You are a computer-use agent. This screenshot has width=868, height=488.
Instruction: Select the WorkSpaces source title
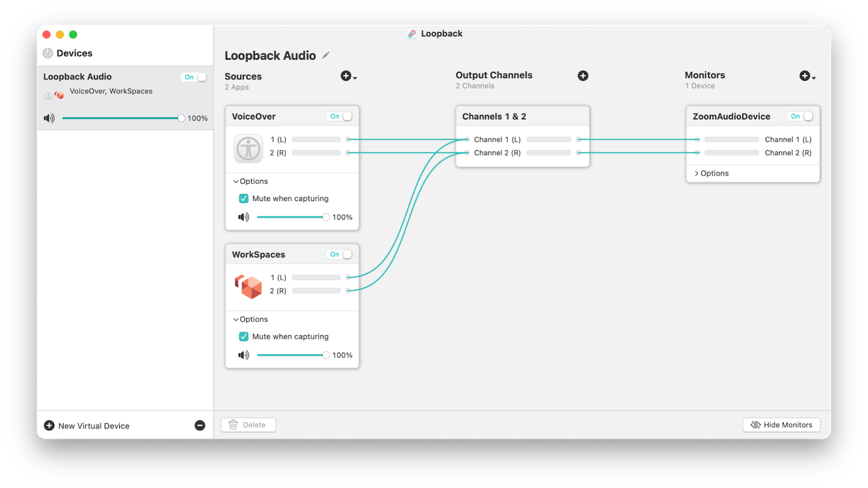tap(258, 255)
